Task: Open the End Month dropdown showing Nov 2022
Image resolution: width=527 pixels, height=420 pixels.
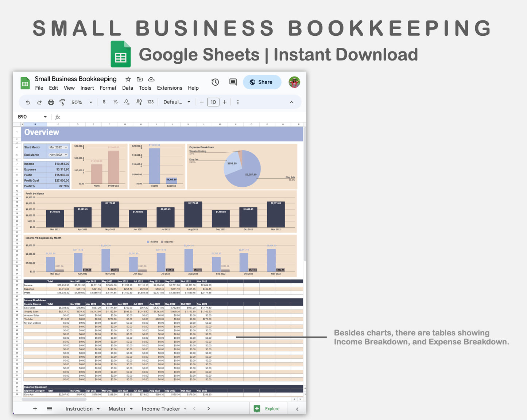Action: pyautogui.click(x=58, y=155)
